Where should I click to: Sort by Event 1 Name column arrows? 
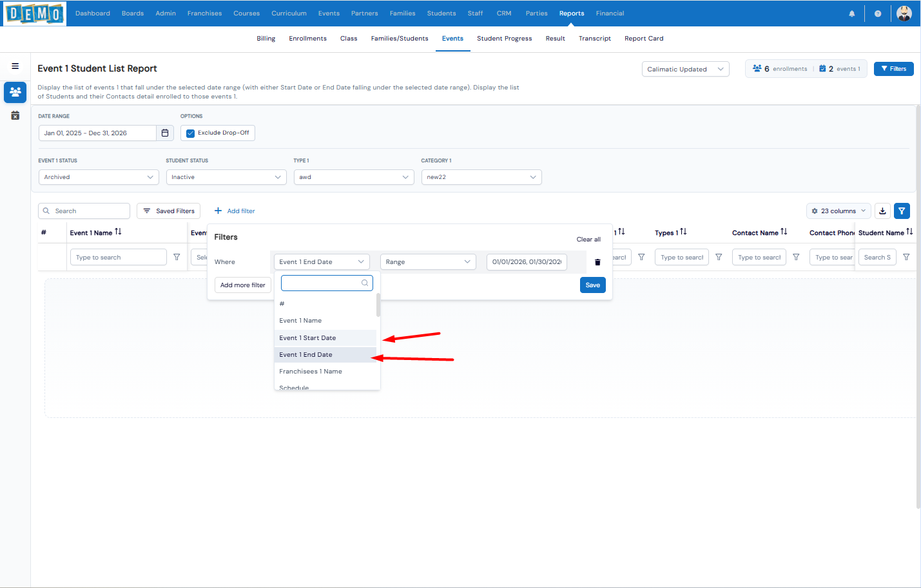pyautogui.click(x=118, y=232)
